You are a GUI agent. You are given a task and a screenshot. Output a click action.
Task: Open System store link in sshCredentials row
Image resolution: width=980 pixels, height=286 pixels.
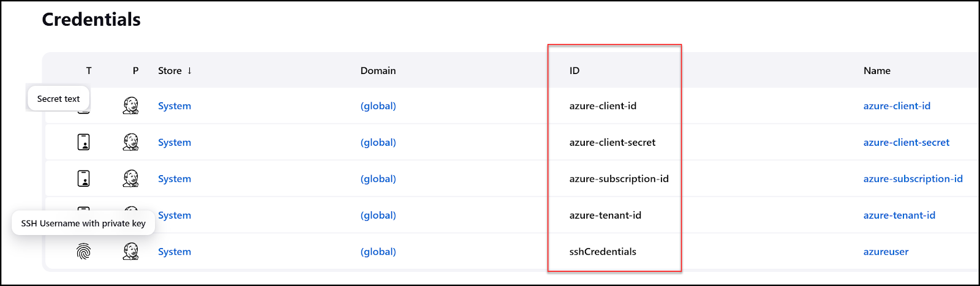tap(175, 252)
